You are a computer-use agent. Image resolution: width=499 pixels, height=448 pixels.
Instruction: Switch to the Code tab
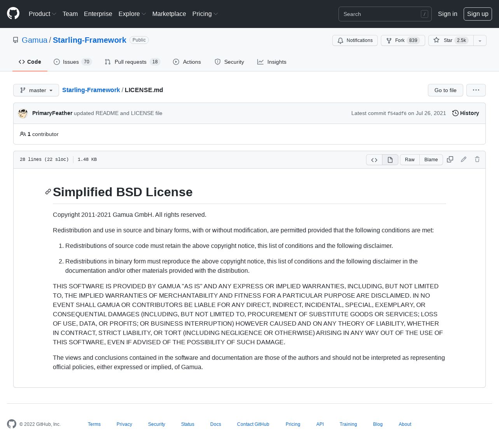(30, 62)
